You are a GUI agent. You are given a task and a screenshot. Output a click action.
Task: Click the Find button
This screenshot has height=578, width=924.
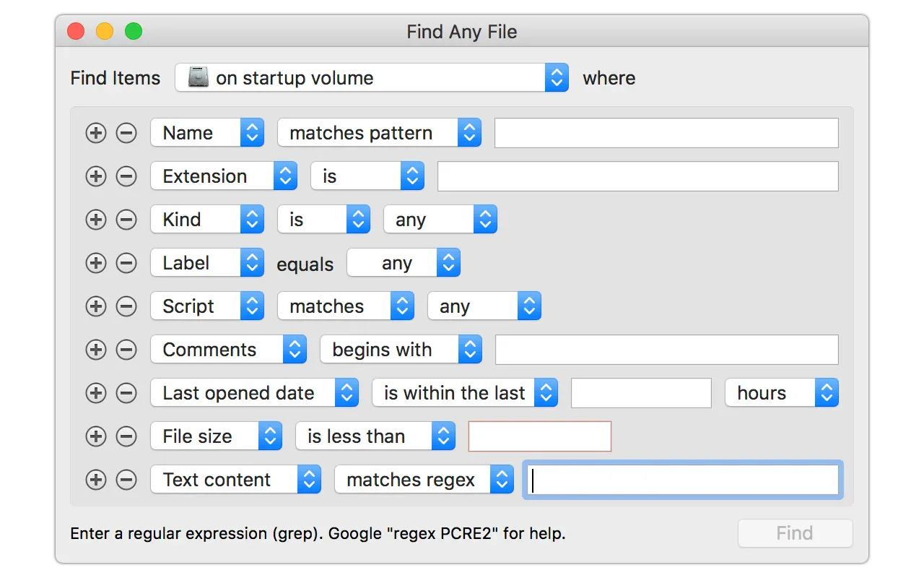[x=795, y=533]
